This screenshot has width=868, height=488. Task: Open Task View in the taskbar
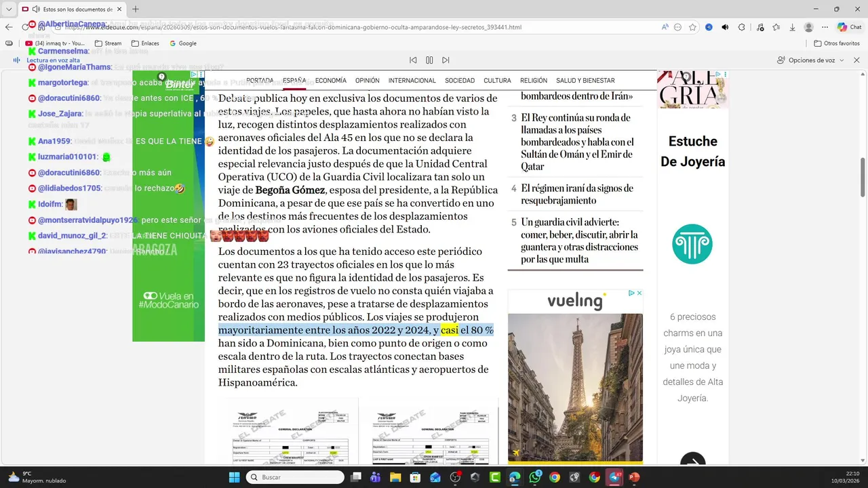coord(356,477)
